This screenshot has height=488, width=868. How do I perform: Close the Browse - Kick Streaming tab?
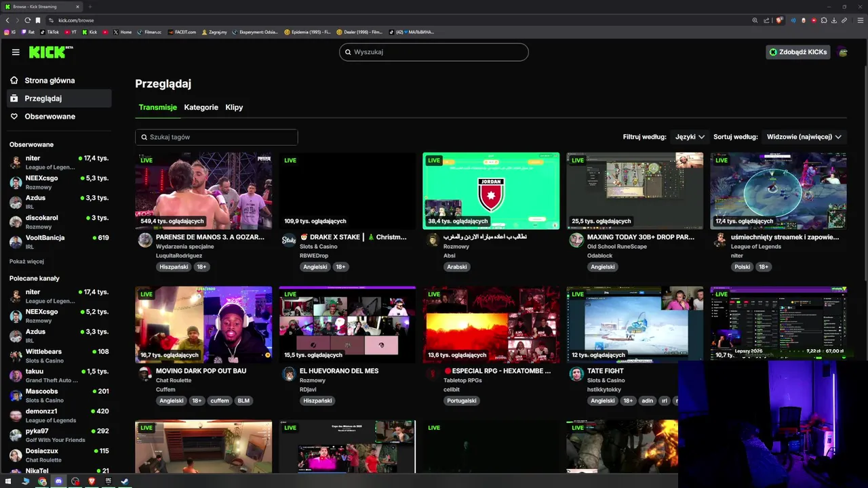pyautogui.click(x=77, y=7)
